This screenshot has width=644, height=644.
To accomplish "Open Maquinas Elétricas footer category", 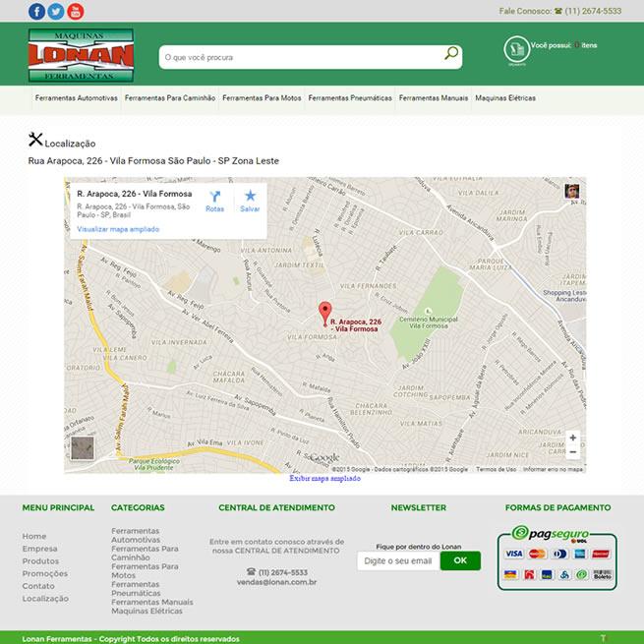I will tap(146, 612).
